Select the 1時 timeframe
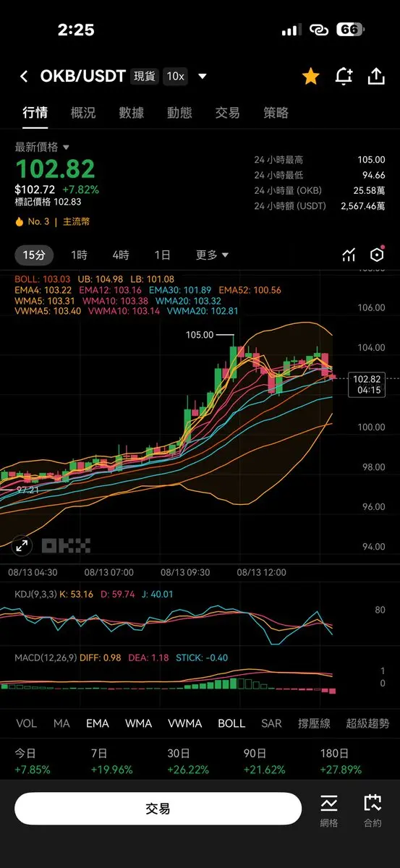This screenshot has width=400, height=868. coord(79,255)
